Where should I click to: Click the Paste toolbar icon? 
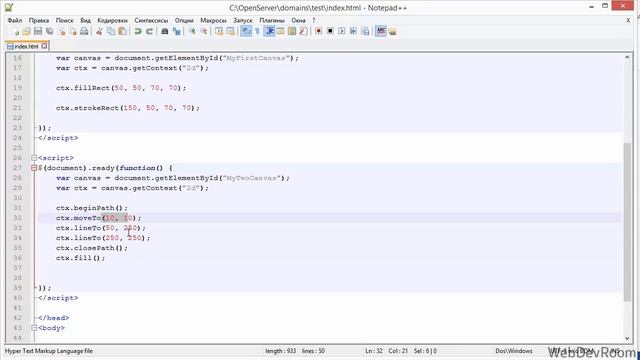click(122, 31)
